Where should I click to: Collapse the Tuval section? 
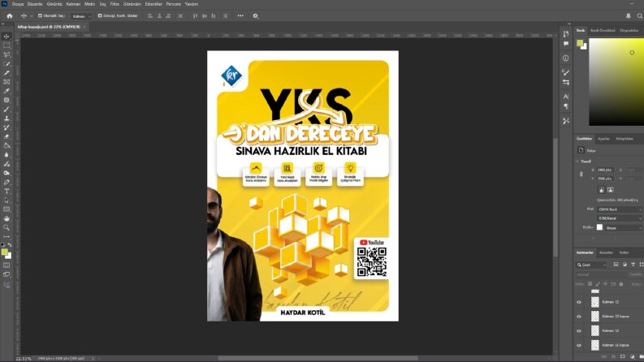(x=577, y=162)
